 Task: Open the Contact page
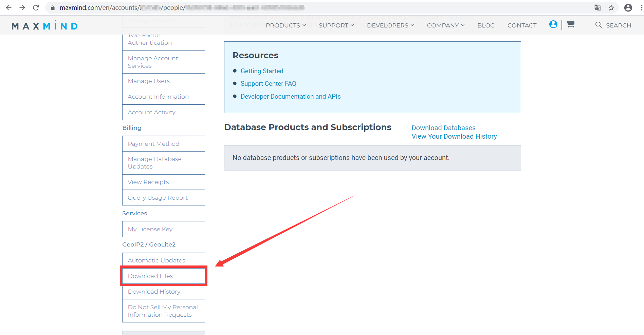522,25
